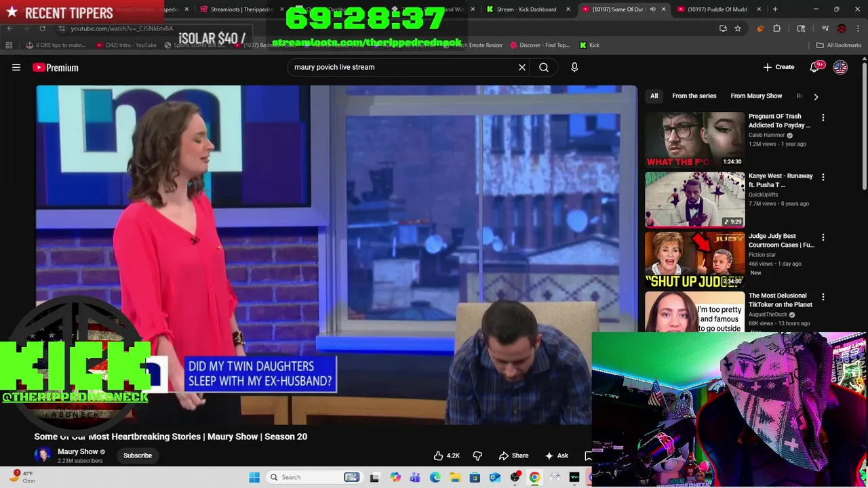
Task: Open options for Kanye West Runaway video
Action: click(823, 177)
